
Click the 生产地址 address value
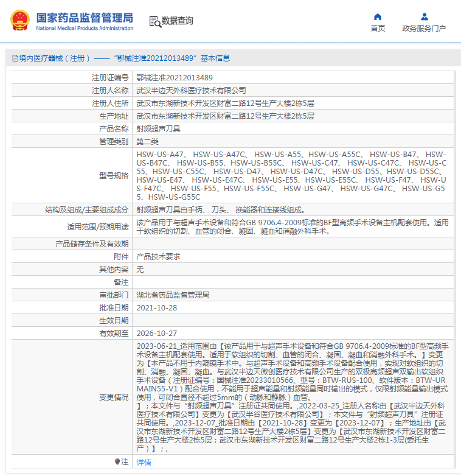225,116
